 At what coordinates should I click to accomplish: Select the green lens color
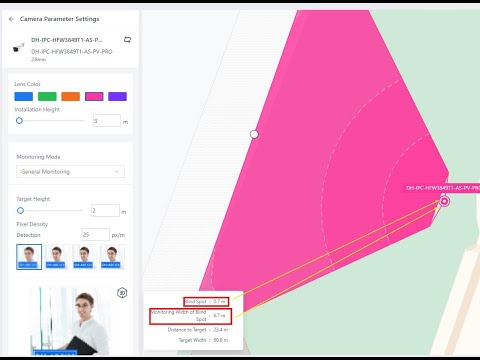pyautogui.click(x=47, y=96)
